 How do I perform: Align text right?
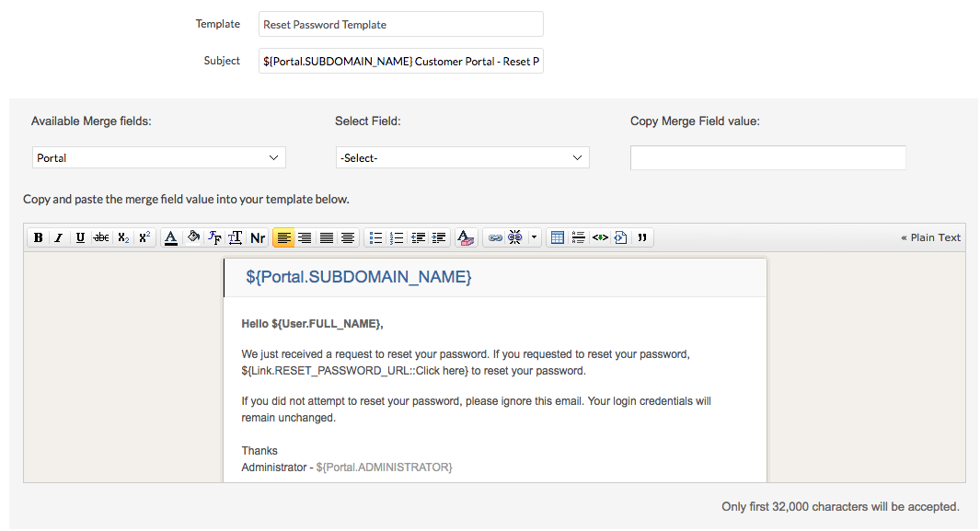click(x=305, y=237)
